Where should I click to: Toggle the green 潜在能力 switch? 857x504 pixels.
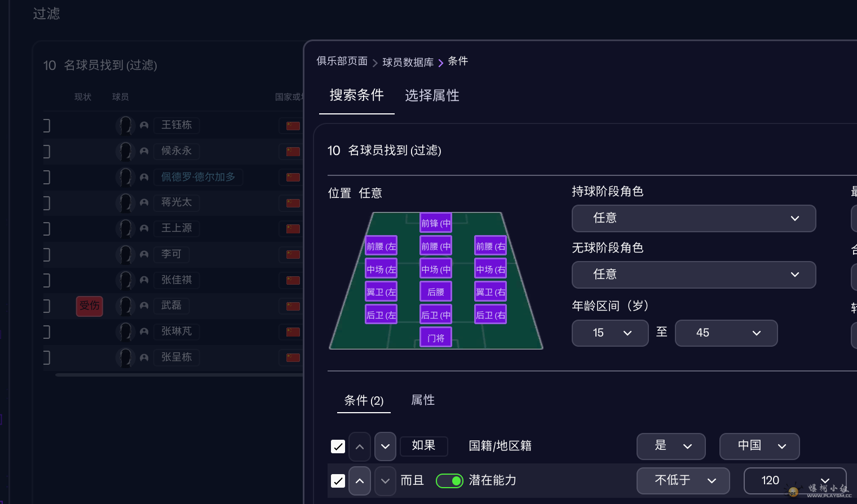coord(449,481)
